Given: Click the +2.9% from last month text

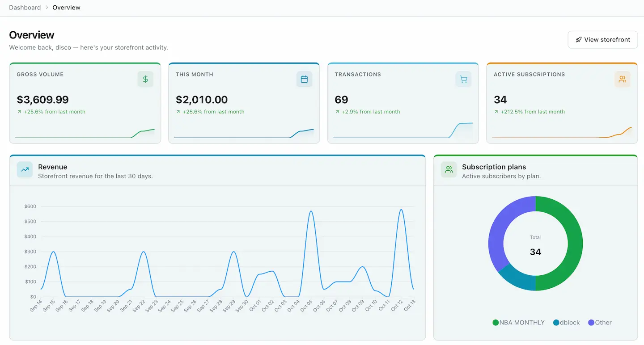Looking at the screenshot, I should [x=371, y=112].
